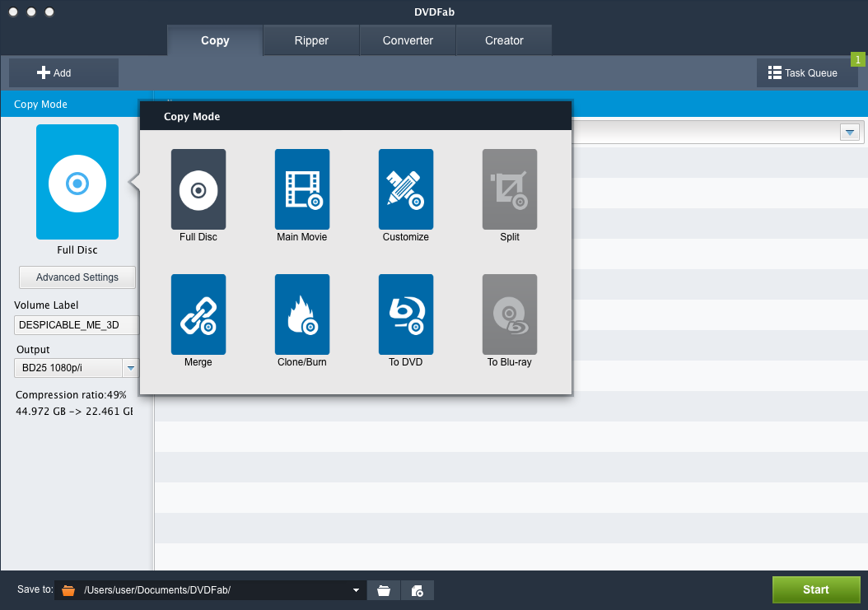The width and height of the screenshot is (868, 610).
Task: Click the browse folder icon beside save path
Action: 384,590
